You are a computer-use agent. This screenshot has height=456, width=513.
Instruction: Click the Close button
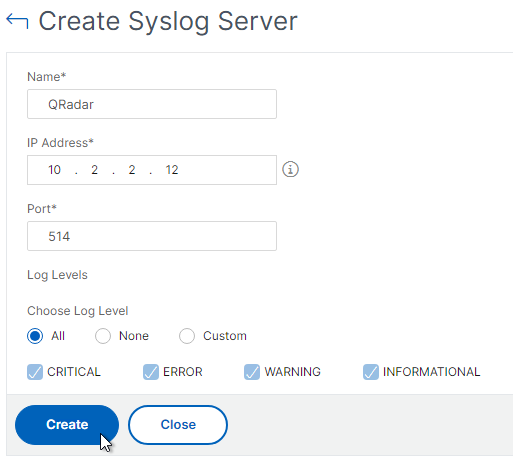[178, 425]
